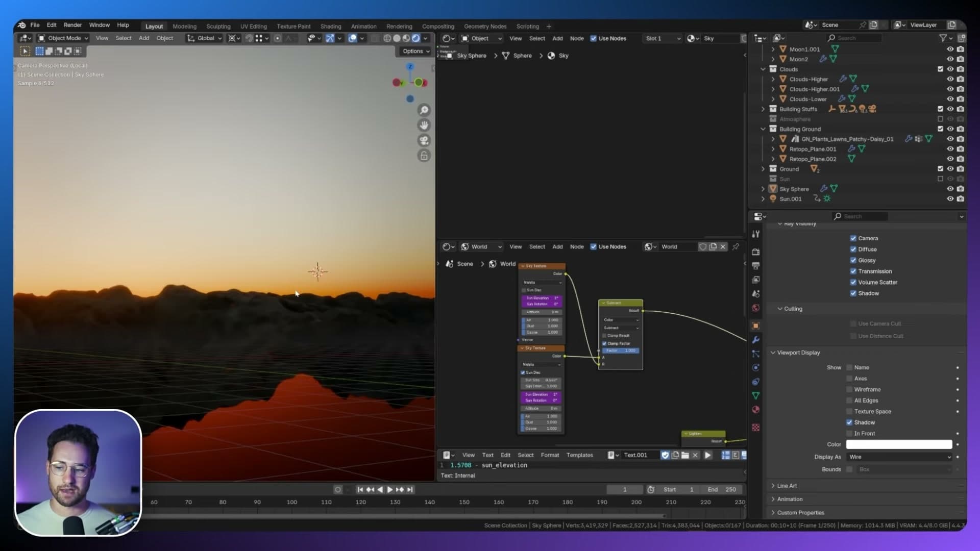Switch viewport to rendered shading

click(x=416, y=38)
